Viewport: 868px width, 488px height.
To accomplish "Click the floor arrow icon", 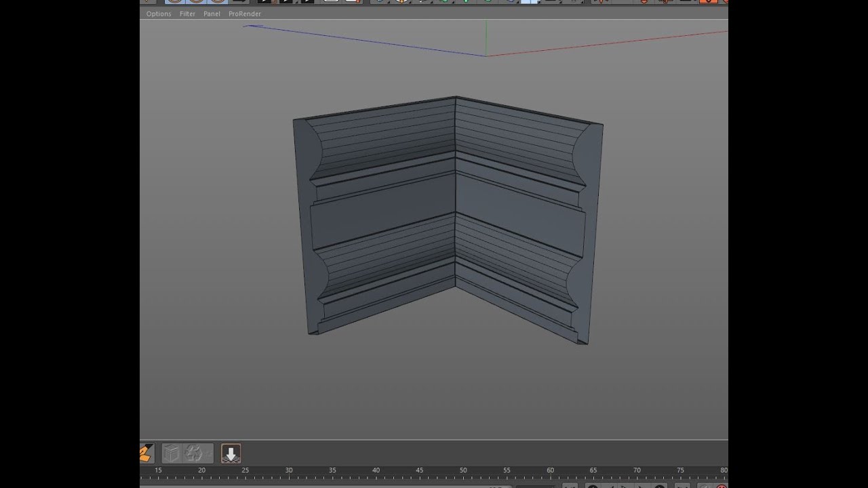I will tap(231, 453).
